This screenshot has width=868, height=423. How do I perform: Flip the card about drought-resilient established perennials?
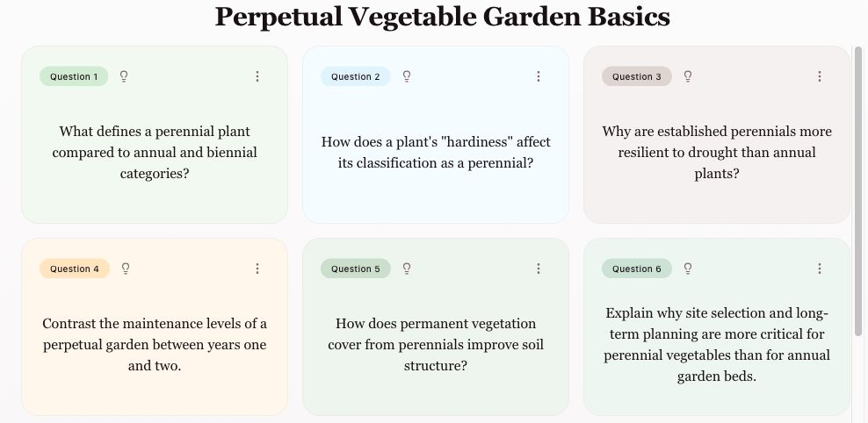[717, 153]
